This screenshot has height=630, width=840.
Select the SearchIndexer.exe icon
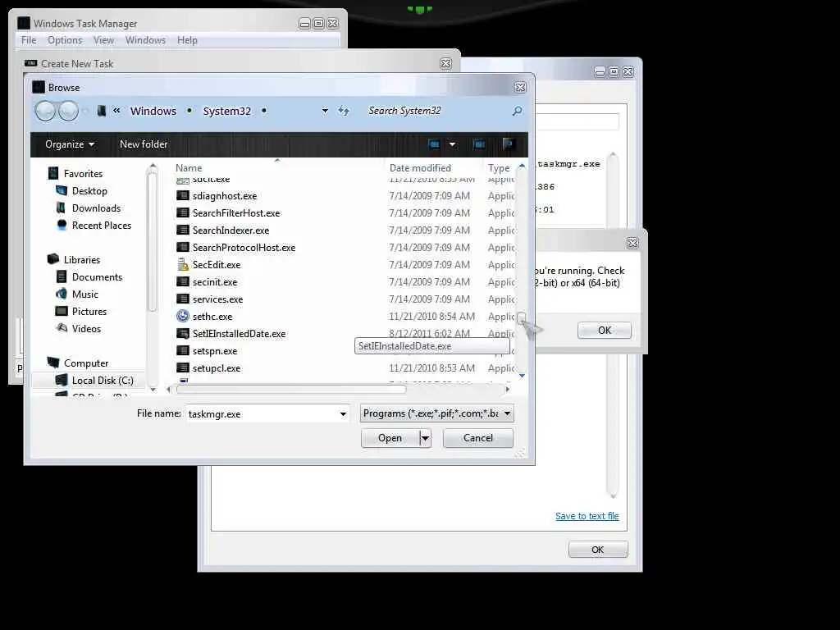pos(183,231)
